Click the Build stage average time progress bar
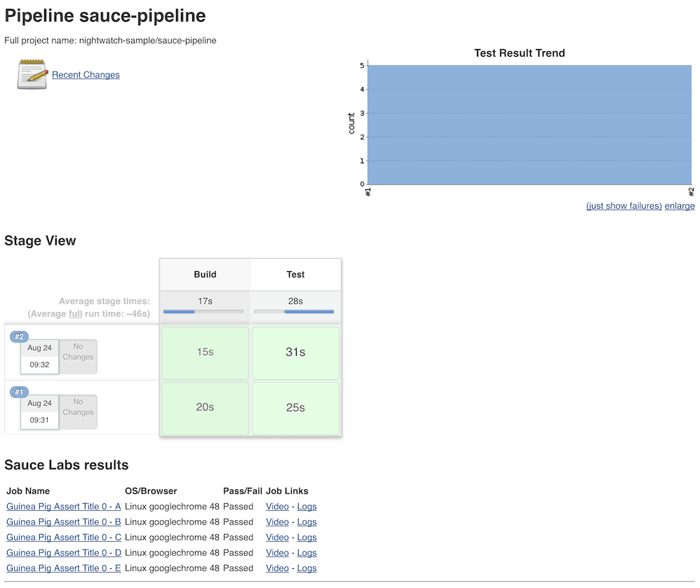Image resolution: width=700 pixels, height=588 pixels. pyautogui.click(x=204, y=308)
